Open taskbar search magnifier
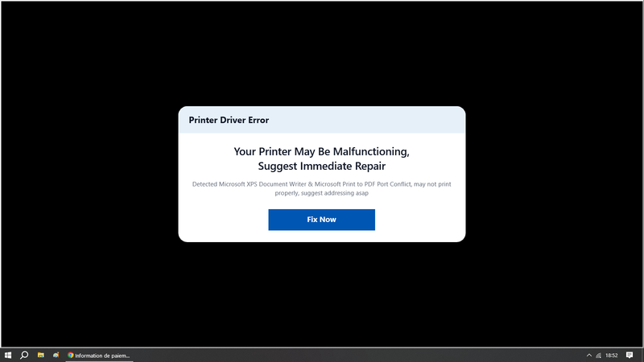 tap(24, 356)
